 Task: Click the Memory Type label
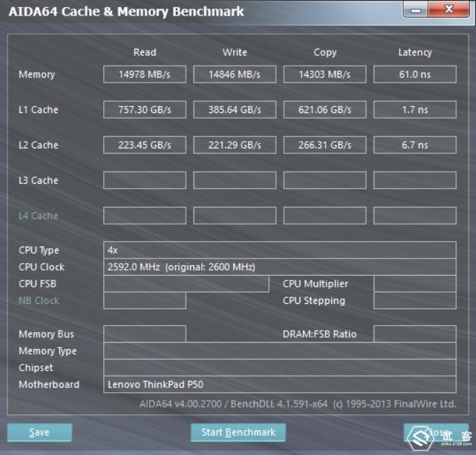click(x=47, y=351)
